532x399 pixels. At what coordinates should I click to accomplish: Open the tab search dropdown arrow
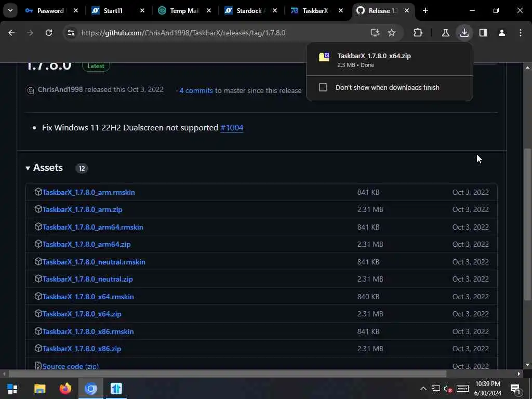tap(10, 10)
